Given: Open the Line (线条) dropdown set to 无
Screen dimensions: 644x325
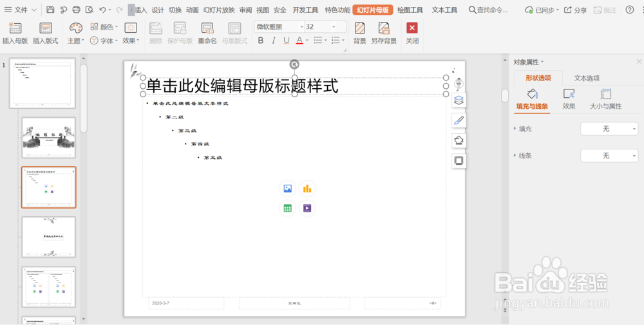Looking at the screenshot, I should click(x=609, y=156).
